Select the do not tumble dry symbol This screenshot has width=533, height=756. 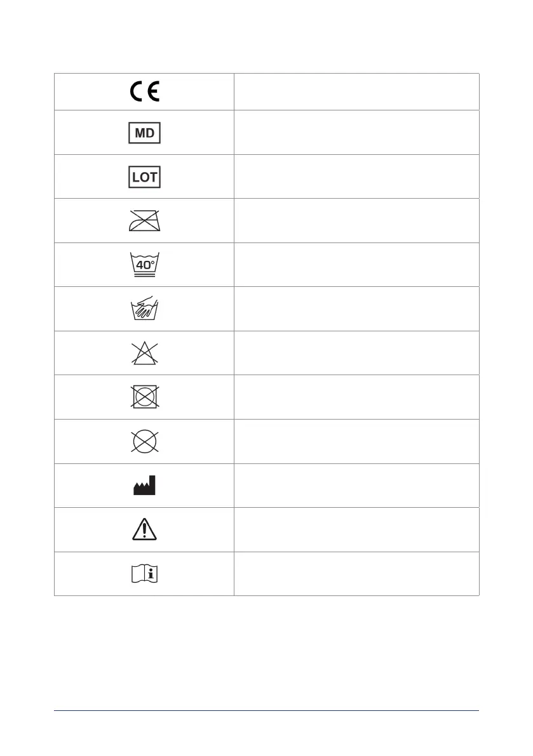(144, 397)
